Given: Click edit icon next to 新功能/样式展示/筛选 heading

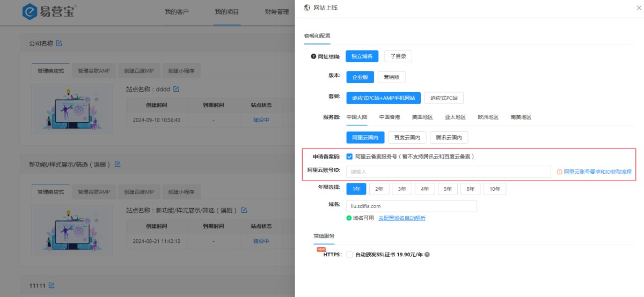Looking at the screenshot, I should click(118, 164).
